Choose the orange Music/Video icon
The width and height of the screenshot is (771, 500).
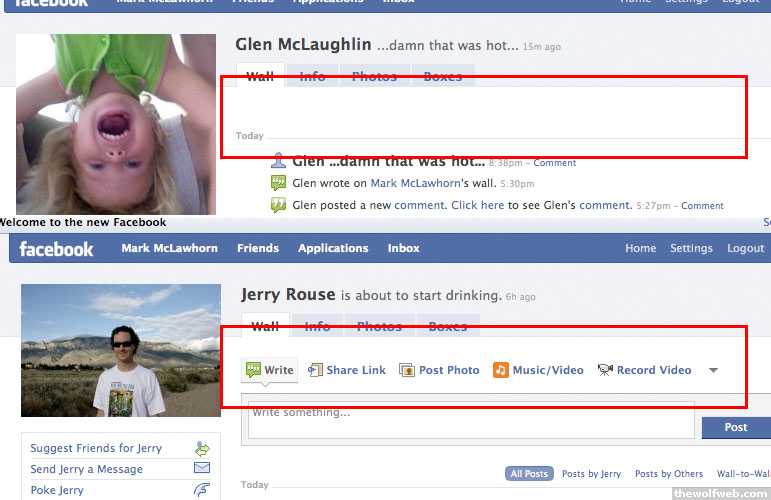[501, 370]
